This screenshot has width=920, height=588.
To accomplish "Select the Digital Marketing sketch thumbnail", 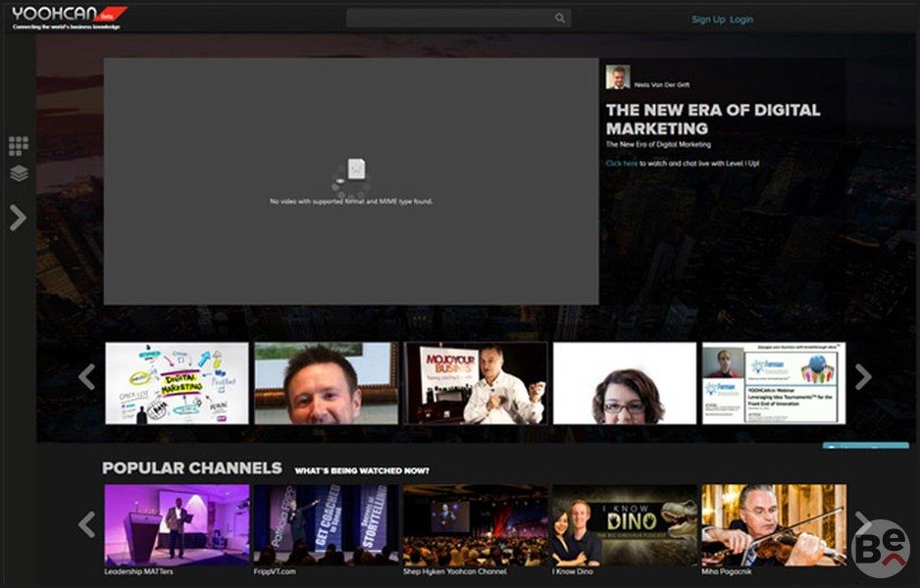I will tap(177, 383).
